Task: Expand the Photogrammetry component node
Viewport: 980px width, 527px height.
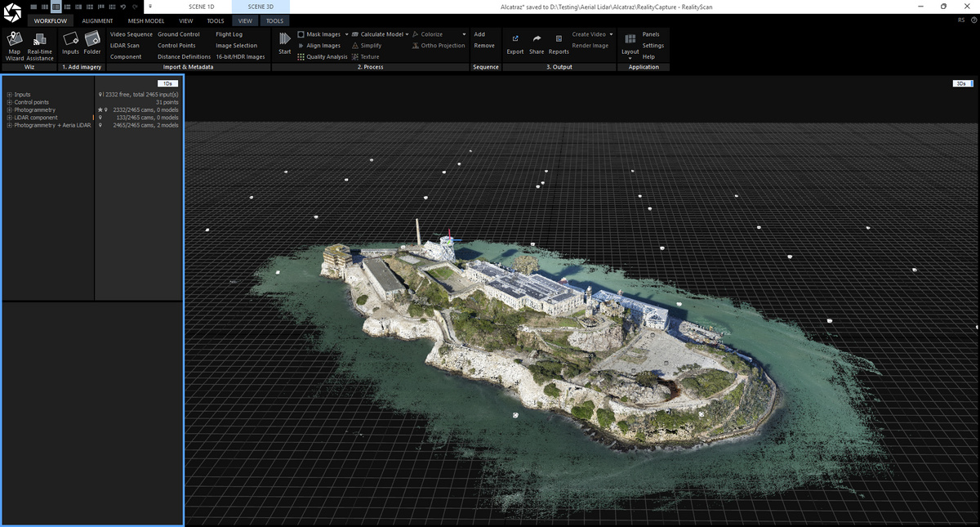Action: [9, 109]
